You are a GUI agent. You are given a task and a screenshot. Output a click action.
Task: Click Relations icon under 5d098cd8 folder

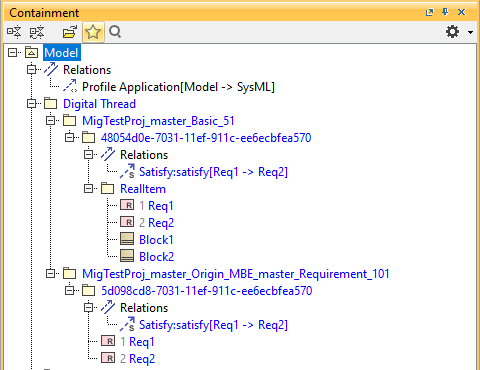tap(108, 308)
